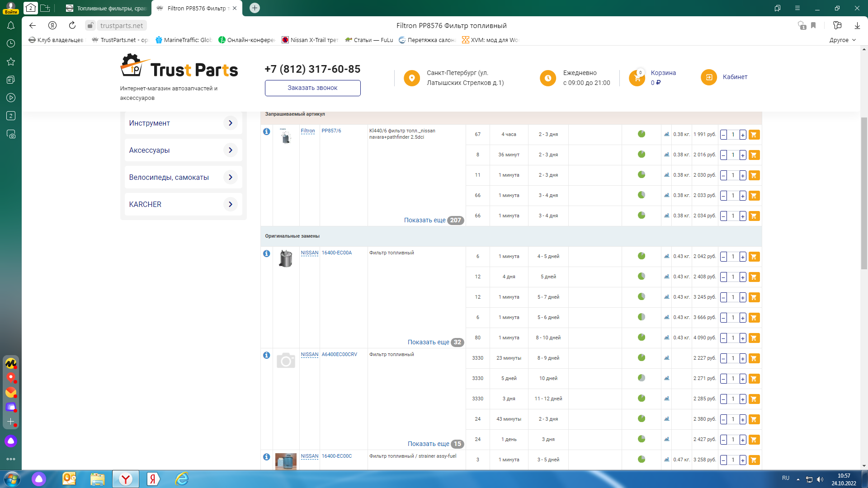
Task: Add the 1 991 руб. Filtron offer to cart
Action: pyautogui.click(x=754, y=135)
